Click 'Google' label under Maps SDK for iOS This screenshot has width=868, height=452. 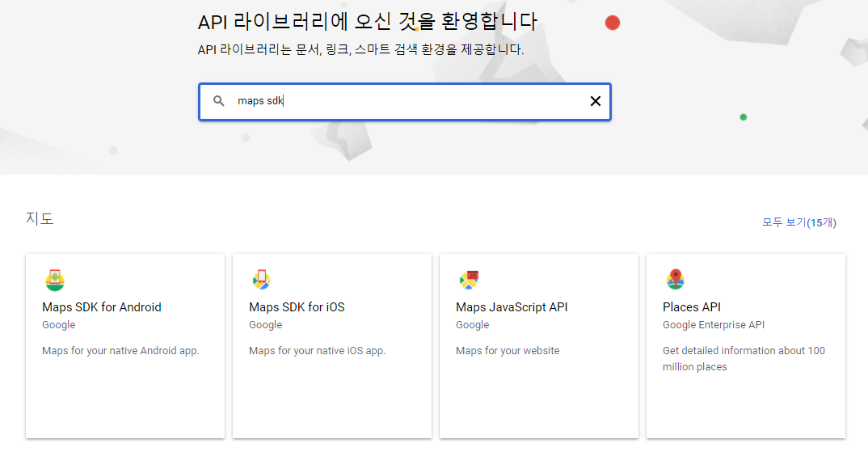(266, 324)
